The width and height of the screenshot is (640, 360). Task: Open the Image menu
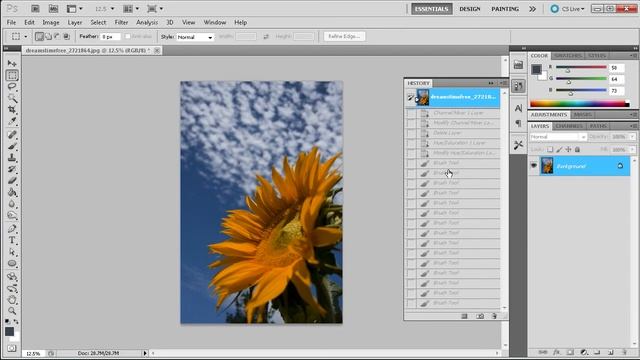[x=51, y=22]
